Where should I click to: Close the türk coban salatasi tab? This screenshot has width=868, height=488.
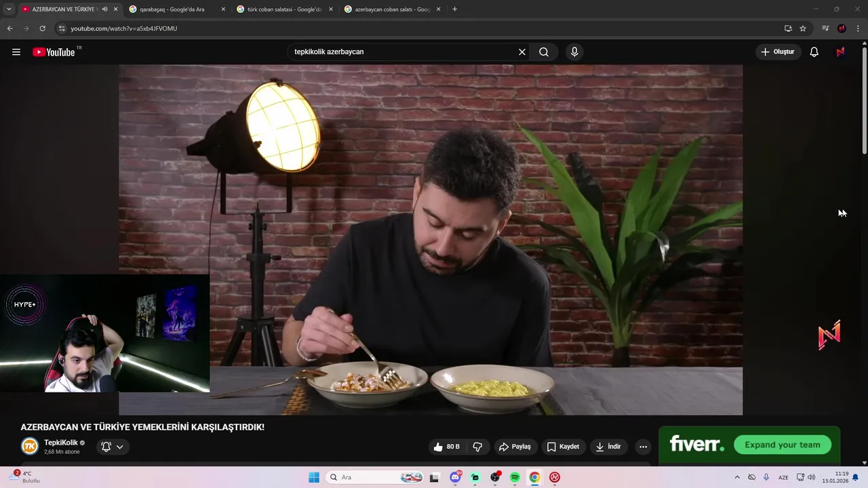[331, 9]
